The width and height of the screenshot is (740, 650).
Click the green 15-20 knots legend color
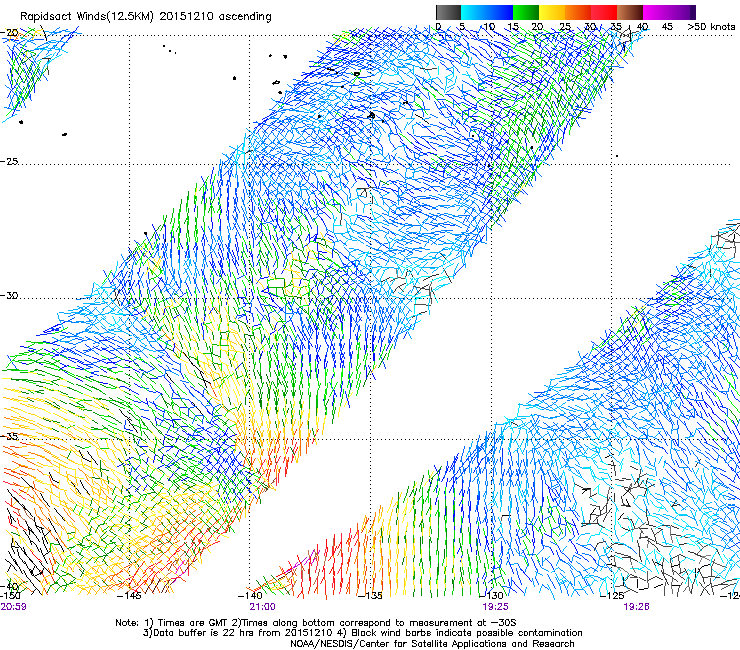(526, 12)
